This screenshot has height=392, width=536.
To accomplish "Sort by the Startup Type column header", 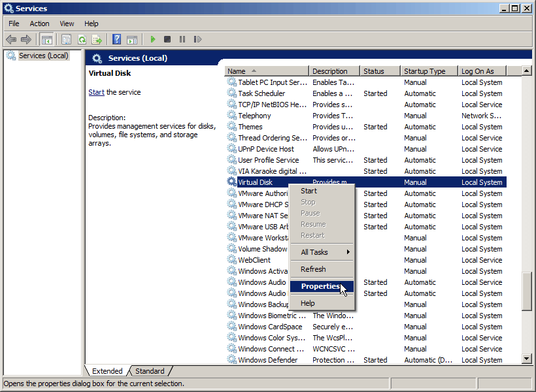I will (425, 71).
